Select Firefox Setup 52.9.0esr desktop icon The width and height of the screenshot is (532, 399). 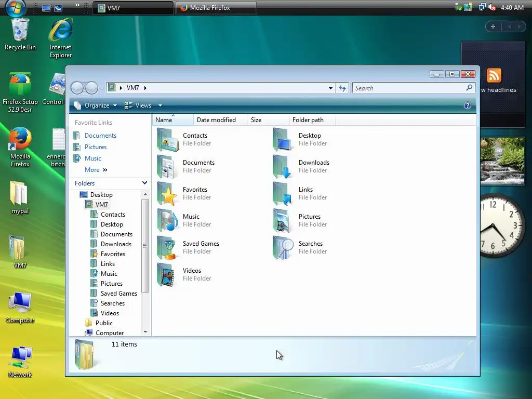20,92
